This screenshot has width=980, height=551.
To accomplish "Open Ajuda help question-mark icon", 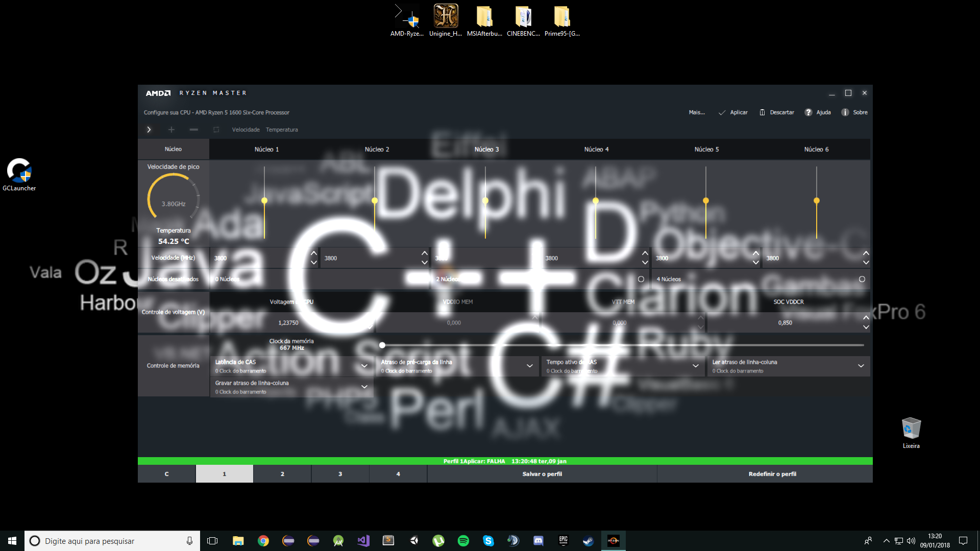I will click(808, 112).
